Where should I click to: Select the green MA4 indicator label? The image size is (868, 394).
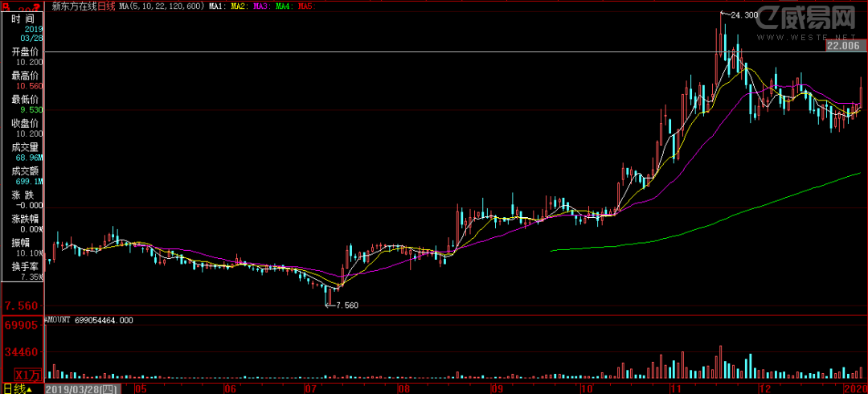pyautogui.click(x=284, y=6)
